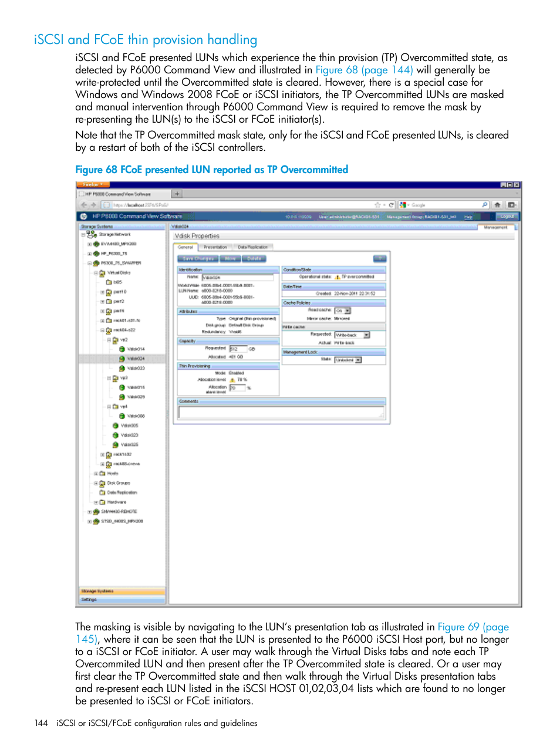Follow the Figure 69 (page link

[x=473, y=627]
